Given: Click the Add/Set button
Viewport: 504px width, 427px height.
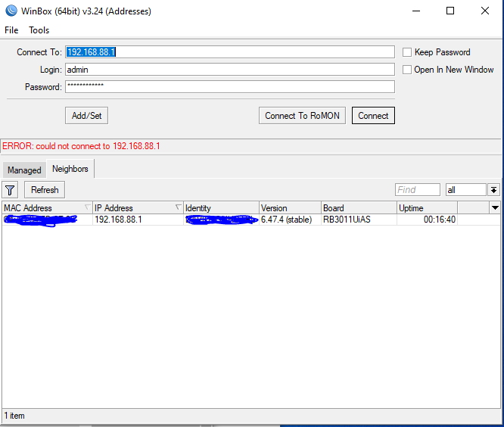Looking at the screenshot, I should click(x=86, y=115).
